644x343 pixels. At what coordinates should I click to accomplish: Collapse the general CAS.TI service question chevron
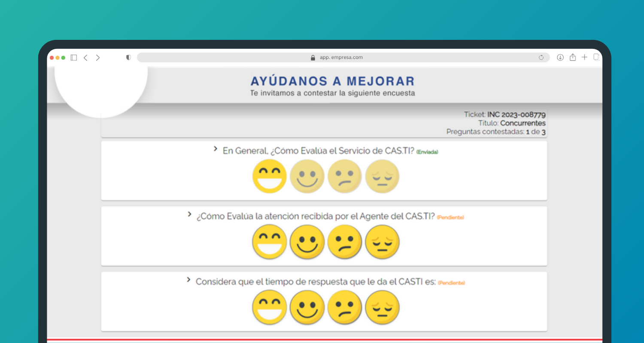click(x=216, y=149)
